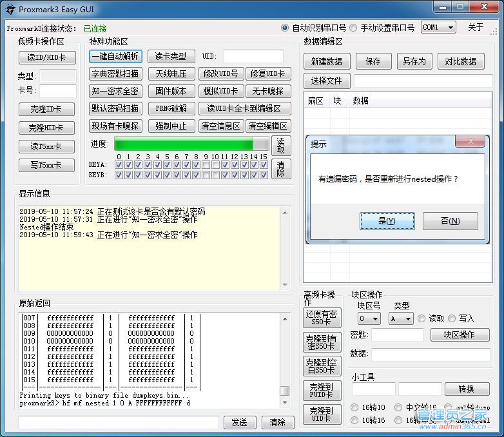Click 保存 button
The image size is (504, 437).
click(x=374, y=61)
